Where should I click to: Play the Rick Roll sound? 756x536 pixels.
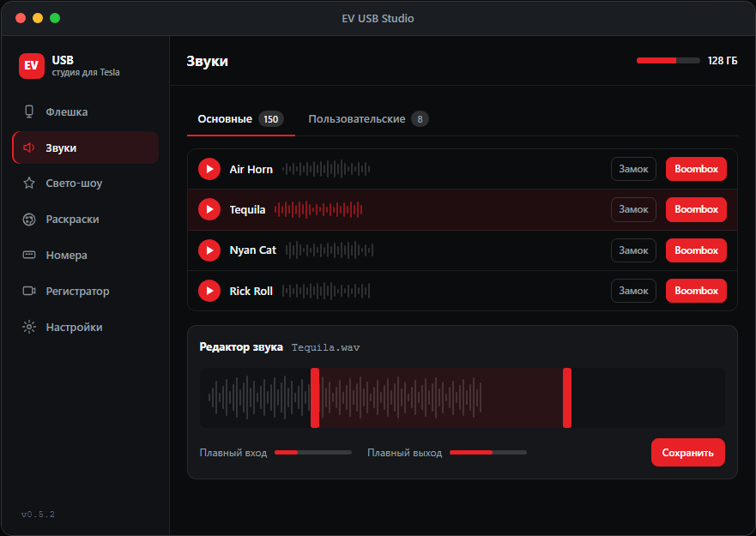(x=209, y=291)
